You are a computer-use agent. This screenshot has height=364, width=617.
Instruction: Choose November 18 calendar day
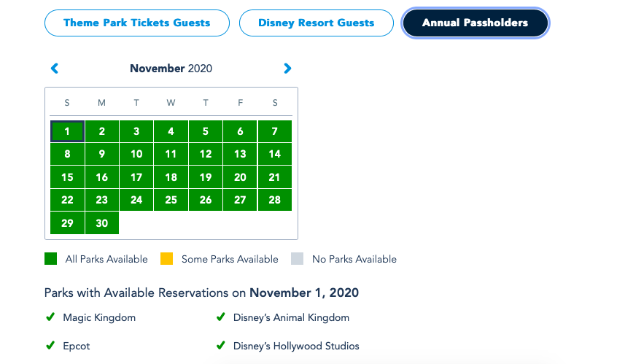coord(171,177)
